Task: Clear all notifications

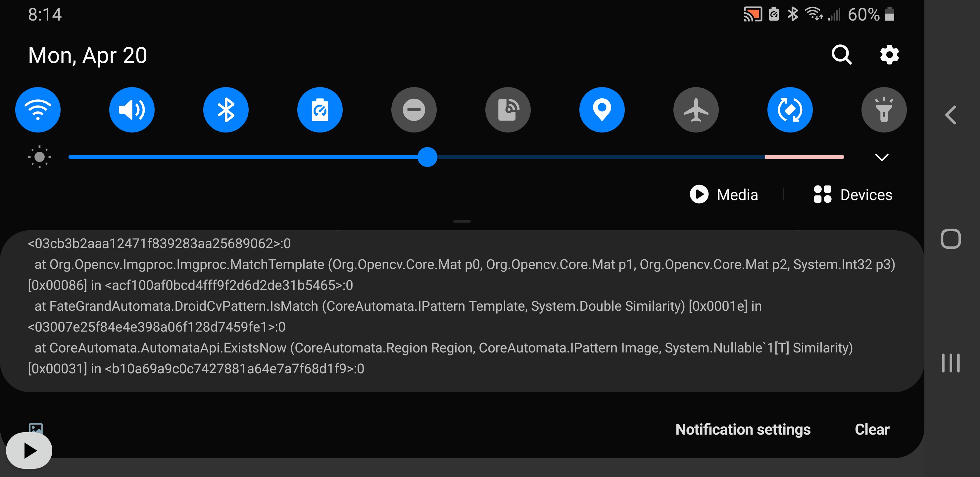Action: tap(872, 429)
